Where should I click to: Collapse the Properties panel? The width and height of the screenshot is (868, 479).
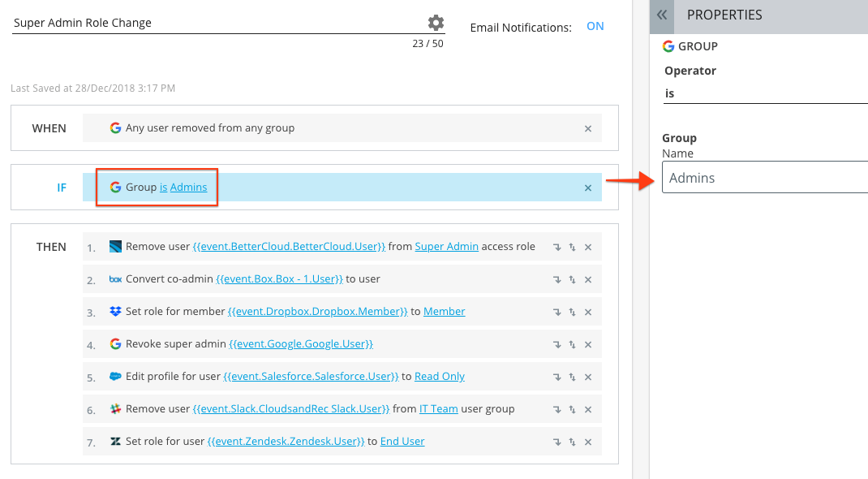pos(662,15)
